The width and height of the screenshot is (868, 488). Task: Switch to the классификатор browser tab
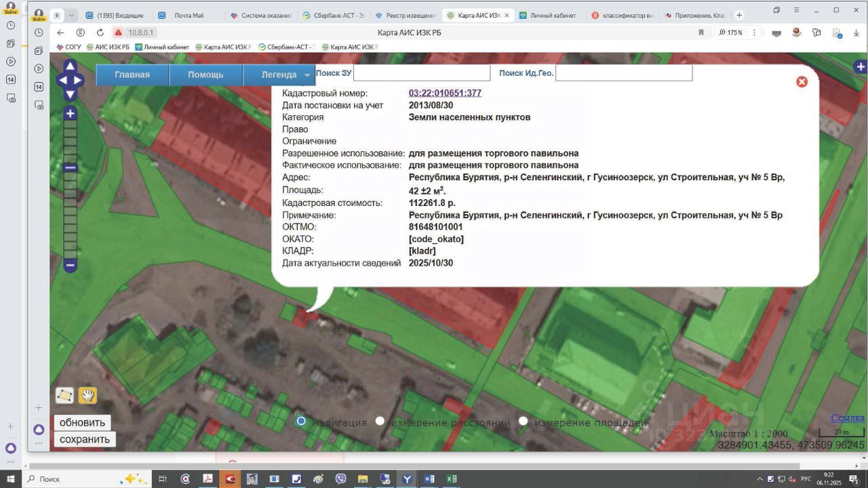tap(622, 15)
